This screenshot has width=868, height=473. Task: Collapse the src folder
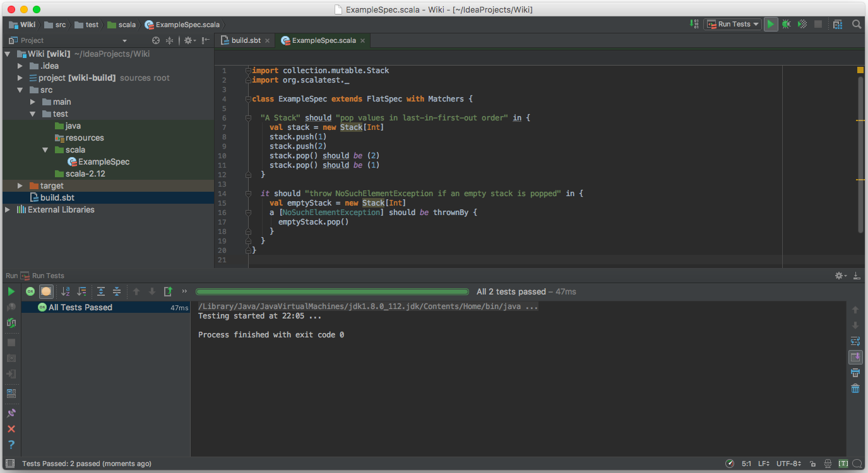(x=20, y=90)
